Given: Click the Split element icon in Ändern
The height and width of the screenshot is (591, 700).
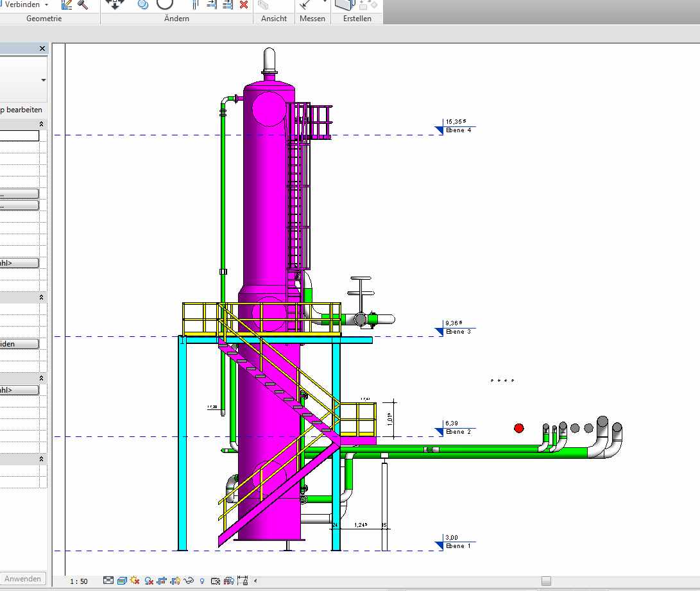Looking at the screenshot, I should click(x=195, y=4).
